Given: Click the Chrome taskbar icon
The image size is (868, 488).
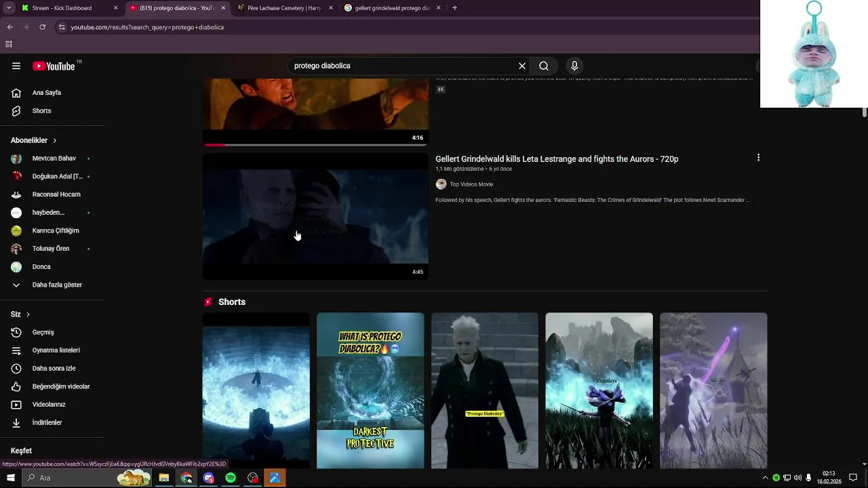Looking at the screenshot, I should tap(186, 478).
